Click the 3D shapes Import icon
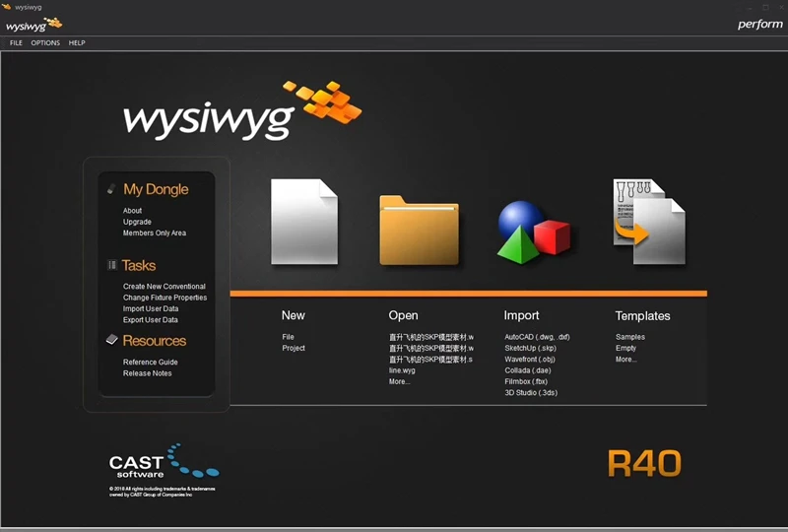788x532 pixels. [534, 233]
